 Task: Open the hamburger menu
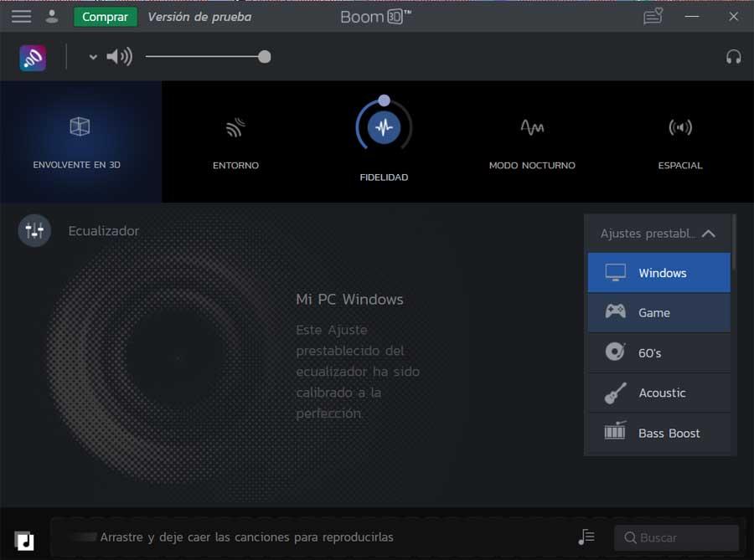tap(21, 17)
